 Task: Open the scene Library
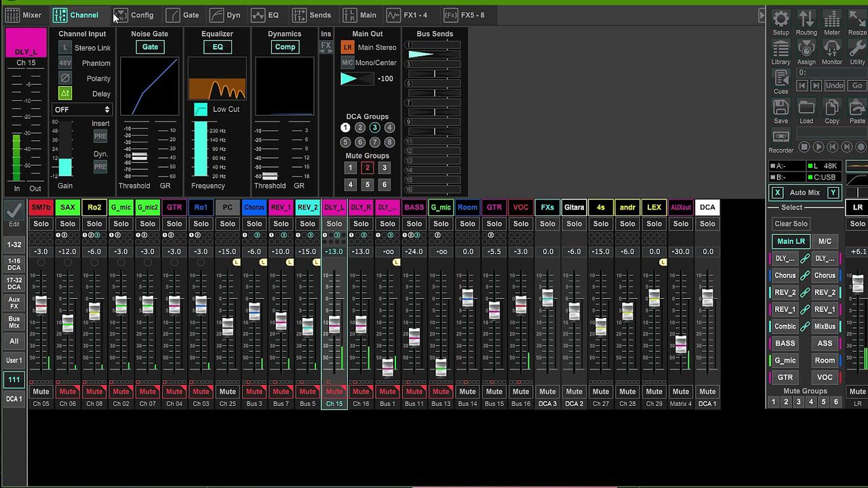(x=781, y=52)
